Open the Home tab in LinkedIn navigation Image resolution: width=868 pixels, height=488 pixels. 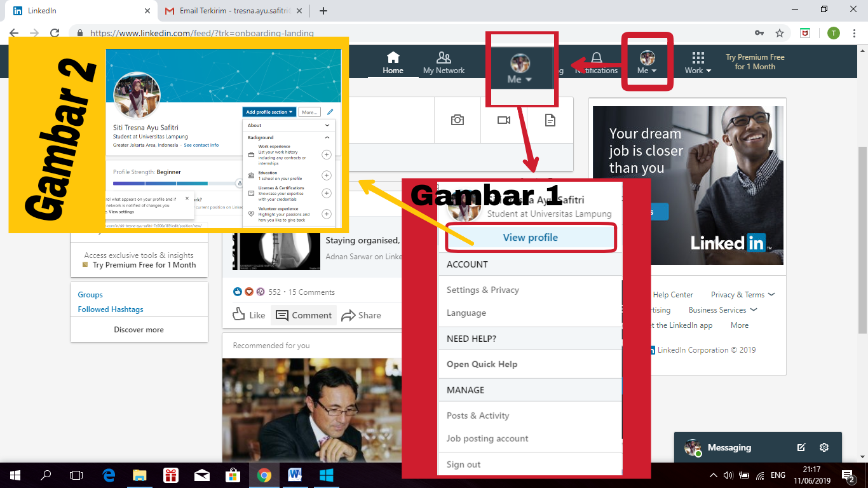[393, 63]
